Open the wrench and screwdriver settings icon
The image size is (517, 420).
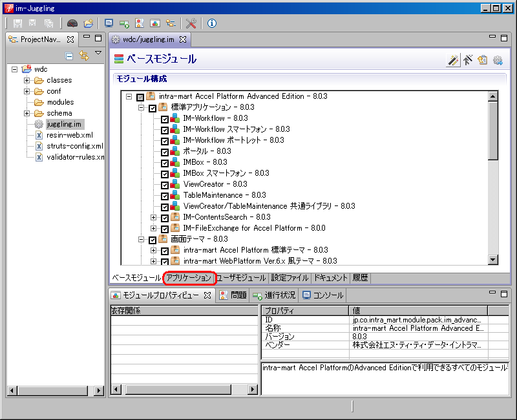[x=191, y=23]
